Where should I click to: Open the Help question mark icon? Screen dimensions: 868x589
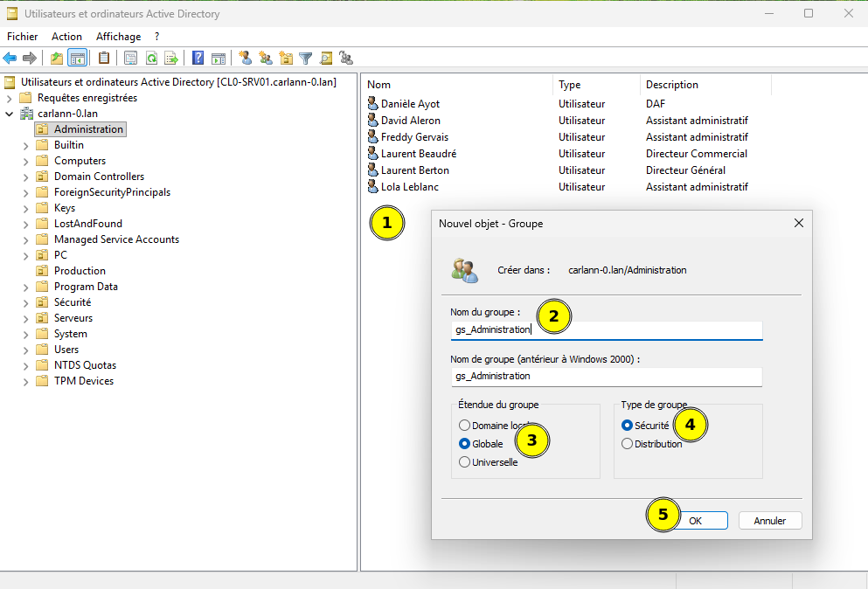coord(198,58)
